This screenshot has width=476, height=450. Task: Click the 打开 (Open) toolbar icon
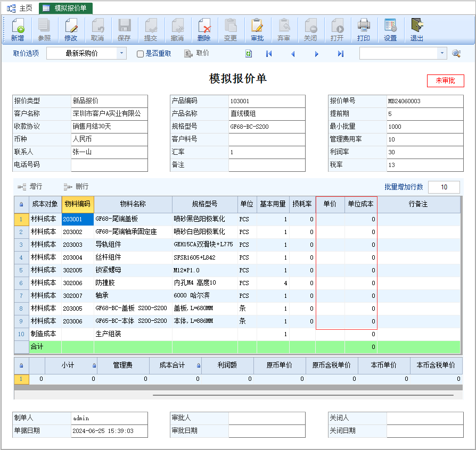point(337,29)
